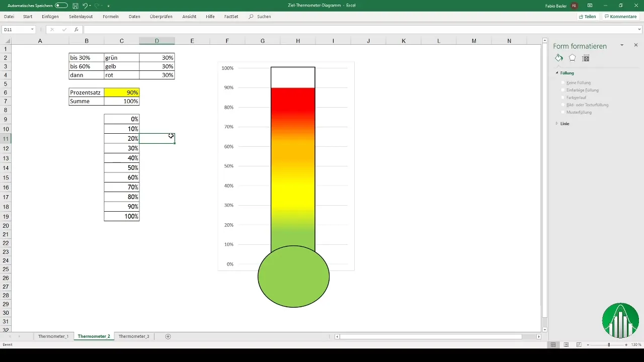Switch to Page Layout view
644x362 pixels.
[x=566, y=345]
